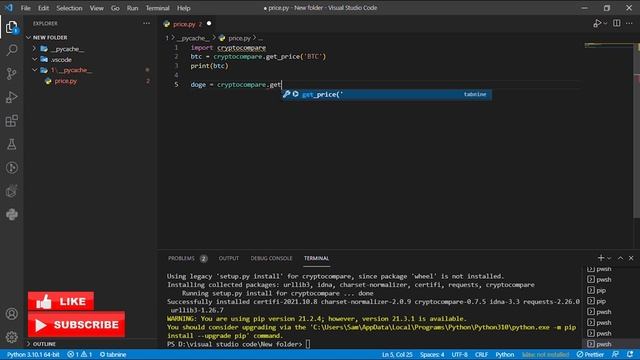Change encoding via UTF-8

pos(460,354)
